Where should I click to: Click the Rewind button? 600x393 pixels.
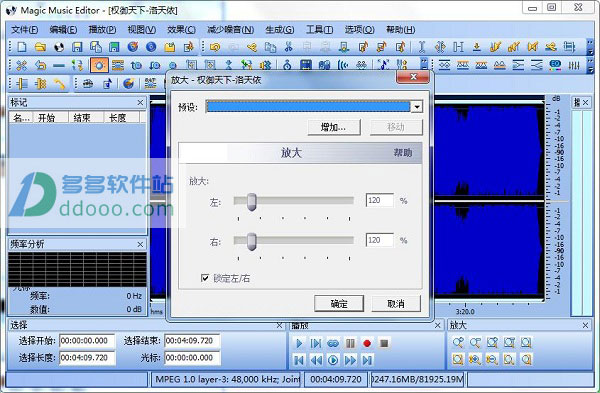click(x=316, y=360)
